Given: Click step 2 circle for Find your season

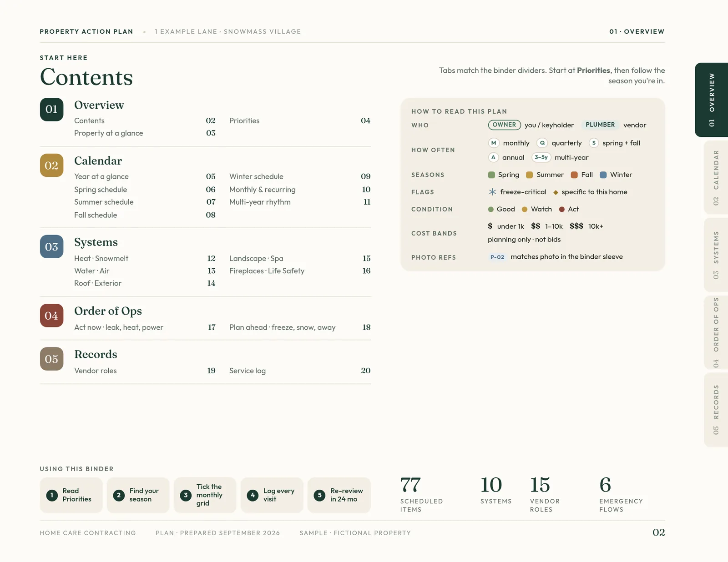Looking at the screenshot, I should click(x=119, y=495).
